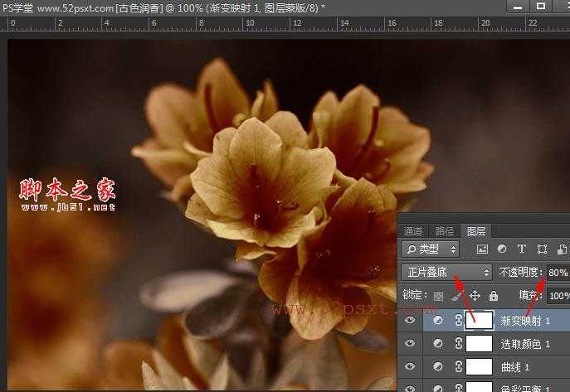
Task: Select layer name 曲线 1
Action: click(515, 367)
